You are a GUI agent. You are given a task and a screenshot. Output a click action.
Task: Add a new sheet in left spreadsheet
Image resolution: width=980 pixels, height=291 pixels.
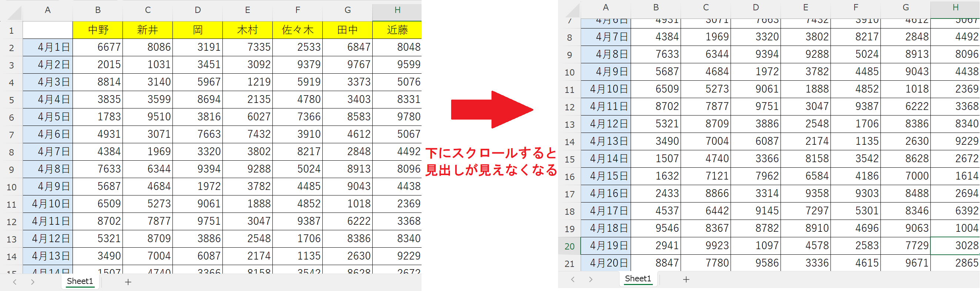pos(128,282)
